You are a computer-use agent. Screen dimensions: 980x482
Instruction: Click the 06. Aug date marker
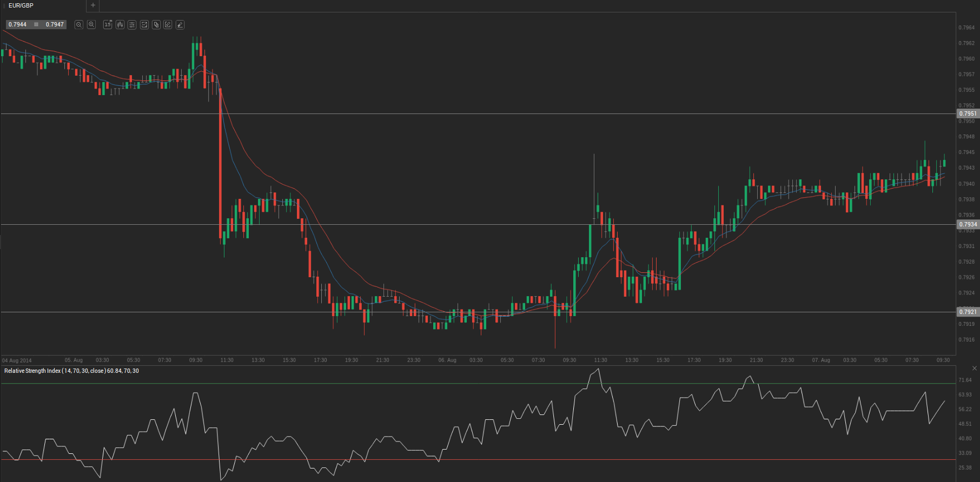click(x=447, y=360)
